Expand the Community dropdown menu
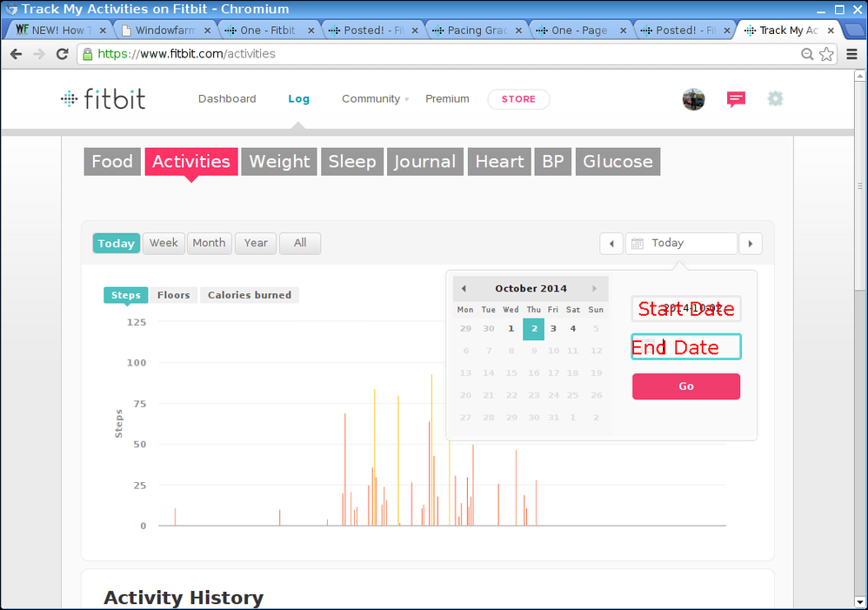 (x=376, y=98)
